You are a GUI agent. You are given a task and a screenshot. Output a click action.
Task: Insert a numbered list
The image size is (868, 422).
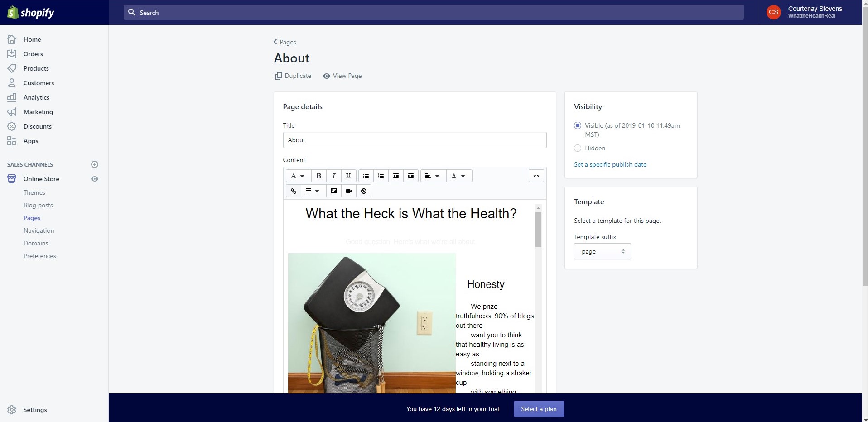point(381,176)
